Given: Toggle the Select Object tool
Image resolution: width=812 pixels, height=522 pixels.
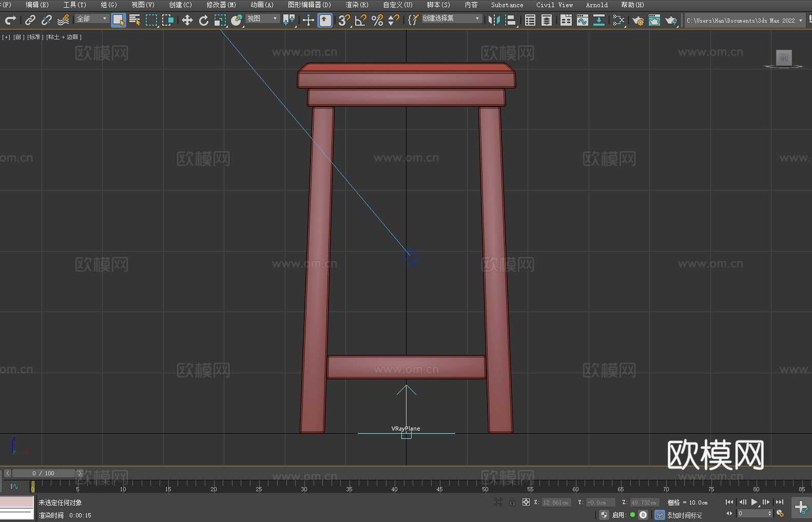Looking at the screenshot, I should (119, 20).
